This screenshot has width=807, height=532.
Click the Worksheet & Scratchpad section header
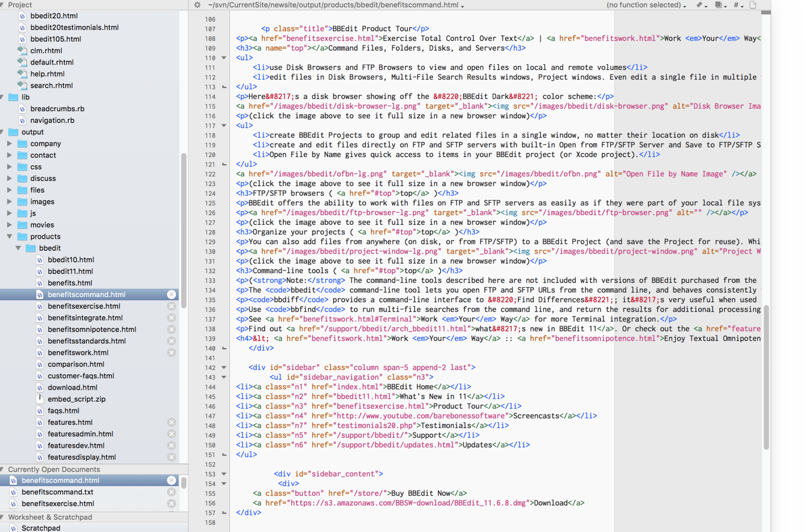[x=49, y=517]
